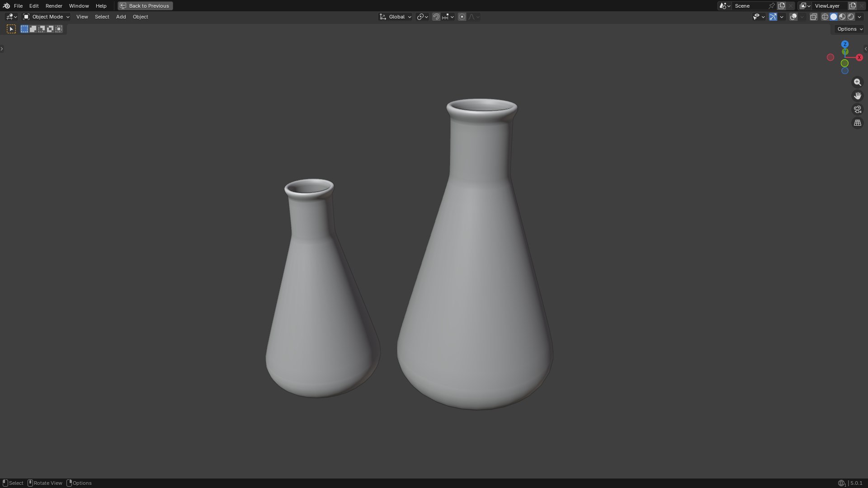Open the File menu
Viewport: 868px width, 488px height.
[18, 6]
